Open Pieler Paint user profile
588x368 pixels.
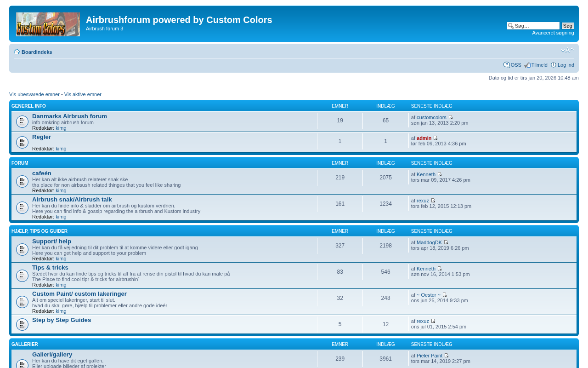click(430, 356)
